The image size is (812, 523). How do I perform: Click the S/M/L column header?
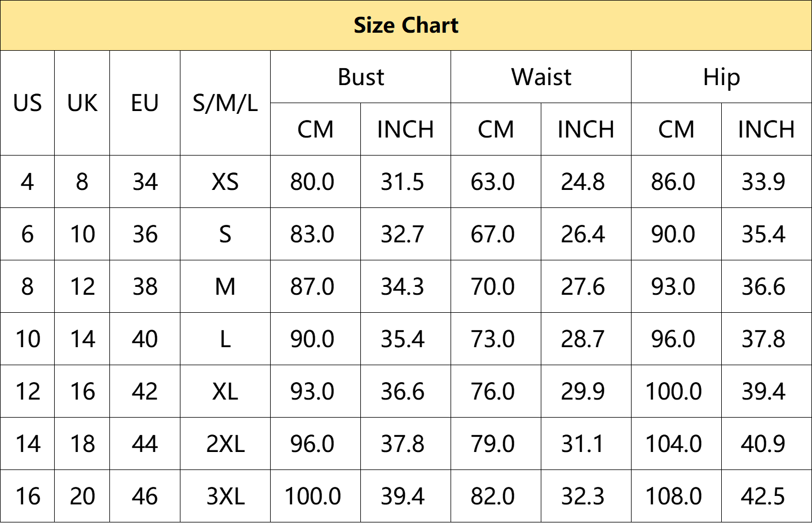[225, 103]
